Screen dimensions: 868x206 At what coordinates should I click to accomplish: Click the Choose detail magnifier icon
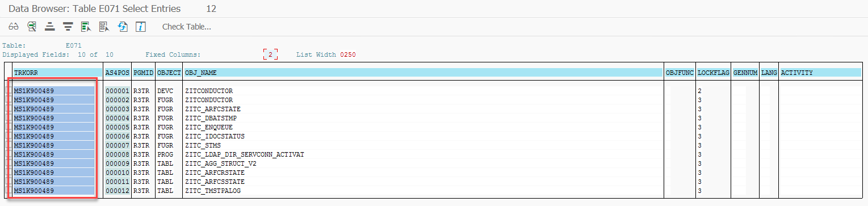click(x=32, y=27)
